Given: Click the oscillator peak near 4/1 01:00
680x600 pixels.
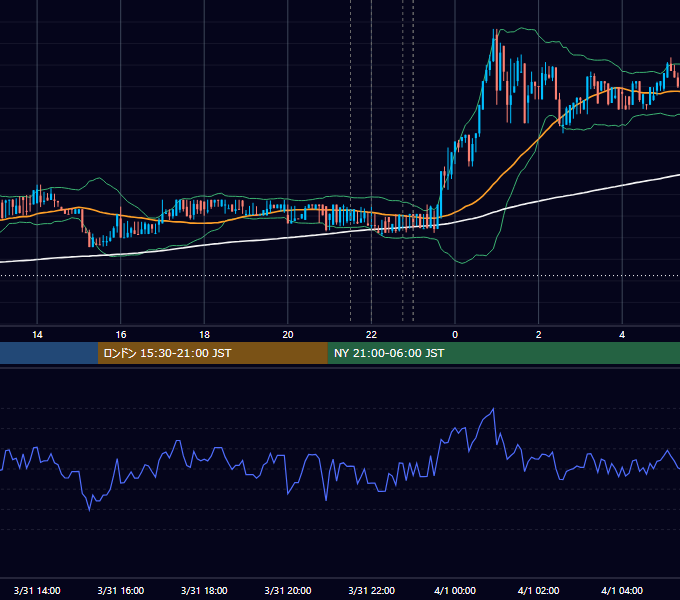Looking at the screenshot, I should [x=494, y=409].
